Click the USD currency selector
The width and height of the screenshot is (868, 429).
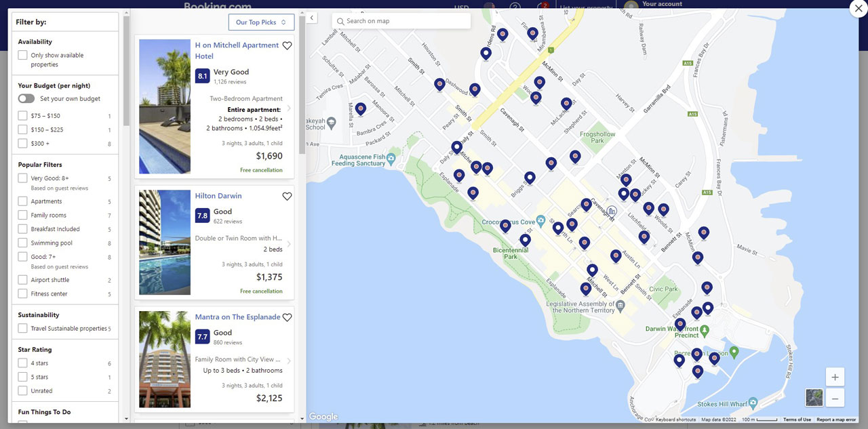point(461,7)
